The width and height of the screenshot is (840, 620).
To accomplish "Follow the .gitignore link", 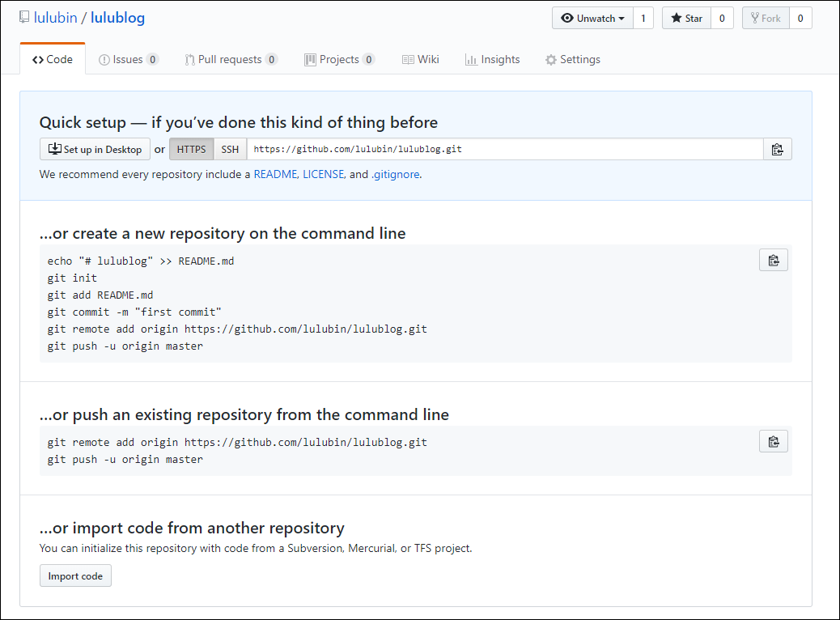I will (396, 174).
